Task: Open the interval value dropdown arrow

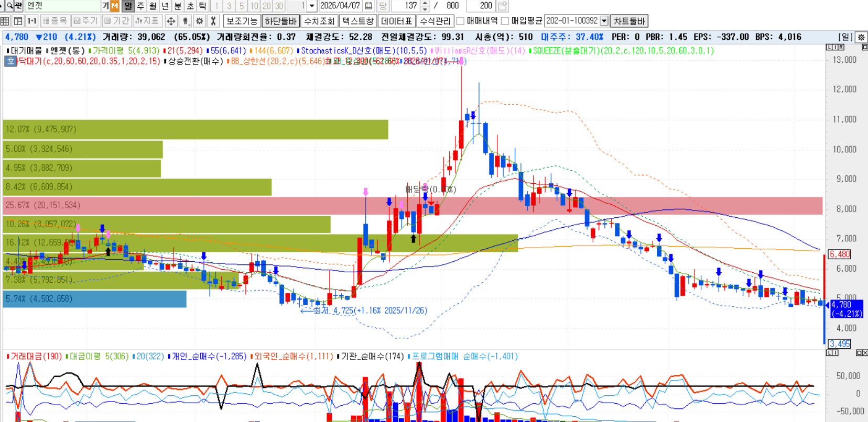Action: coord(312,6)
